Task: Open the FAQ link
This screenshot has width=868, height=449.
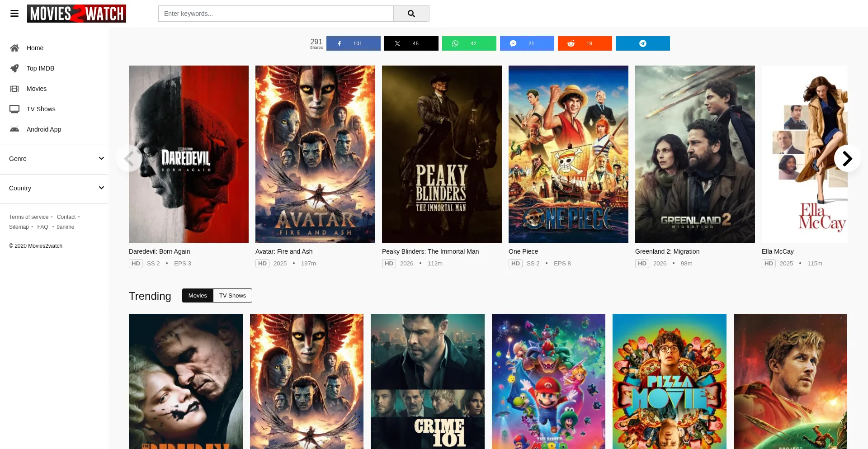Action: pos(42,227)
